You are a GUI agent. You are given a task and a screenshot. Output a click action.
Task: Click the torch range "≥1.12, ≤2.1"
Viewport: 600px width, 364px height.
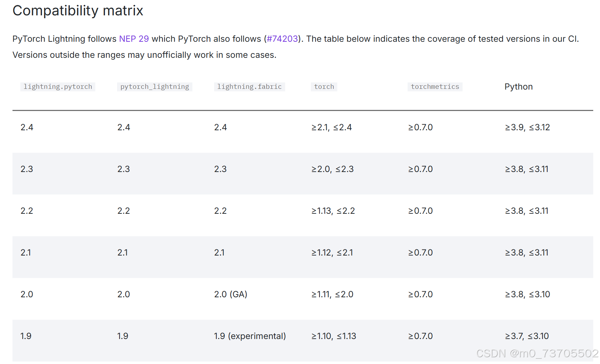(332, 253)
